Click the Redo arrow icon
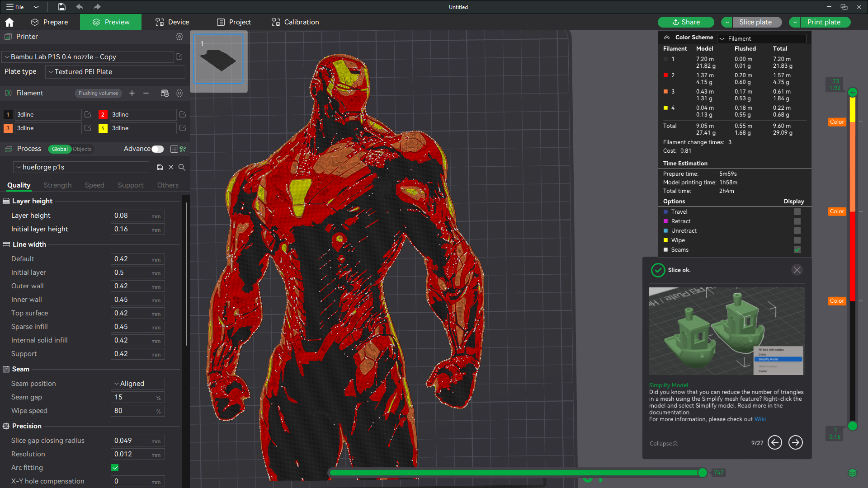The height and width of the screenshot is (488, 868). click(x=97, y=7)
